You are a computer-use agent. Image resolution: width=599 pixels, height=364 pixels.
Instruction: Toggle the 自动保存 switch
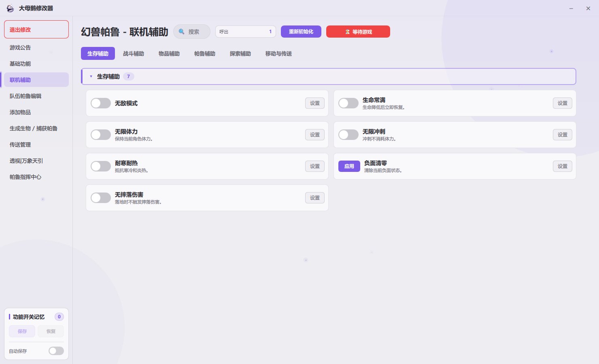(x=56, y=351)
